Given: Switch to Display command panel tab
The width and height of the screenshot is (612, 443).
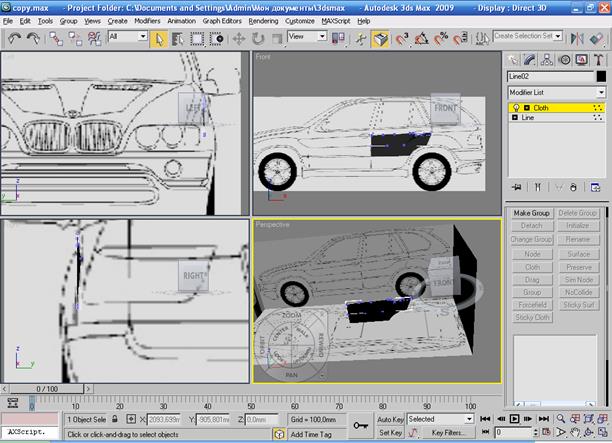Looking at the screenshot, I should (582, 60).
